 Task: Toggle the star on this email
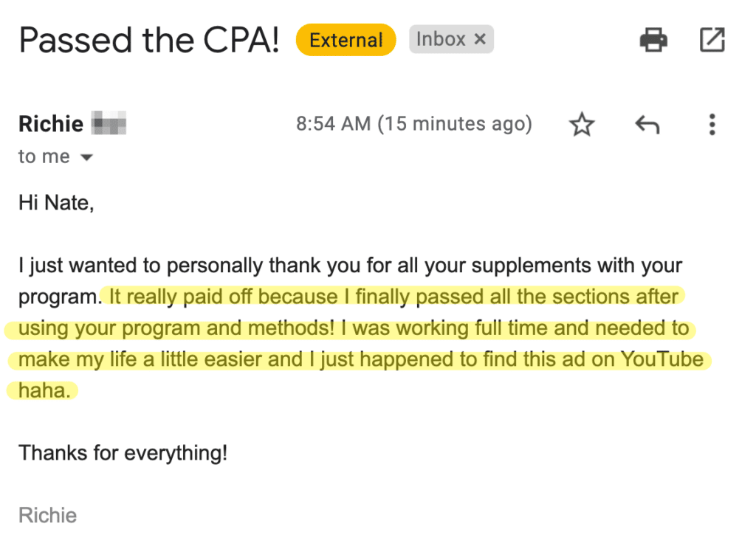click(x=582, y=124)
